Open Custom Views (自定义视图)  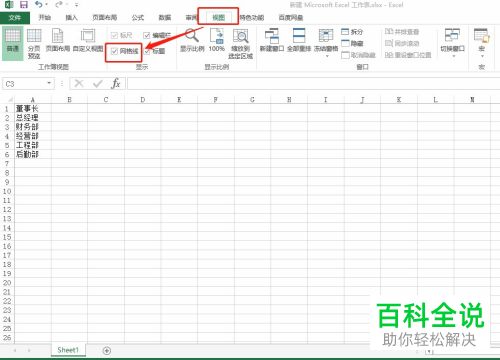(88, 41)
